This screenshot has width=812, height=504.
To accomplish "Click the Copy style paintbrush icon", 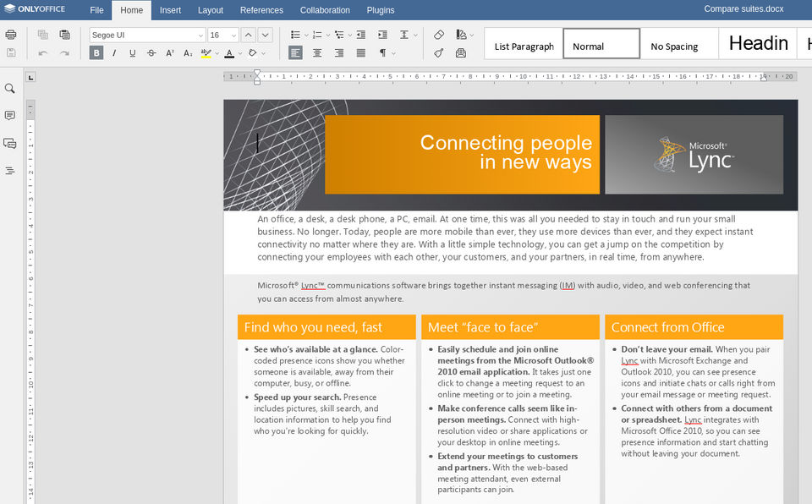I will click(x=438, y=53).
